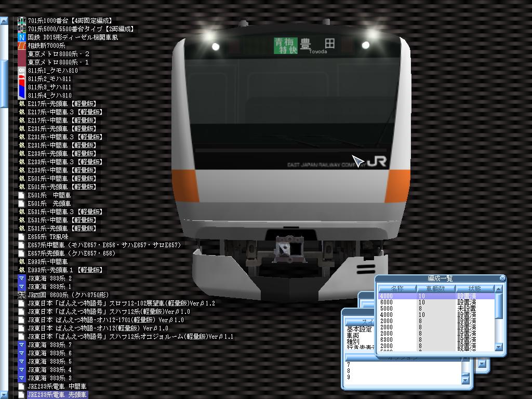
Task: Click the maroon icon for 東京メトロ8000系-2
Action: coord(22,54)
